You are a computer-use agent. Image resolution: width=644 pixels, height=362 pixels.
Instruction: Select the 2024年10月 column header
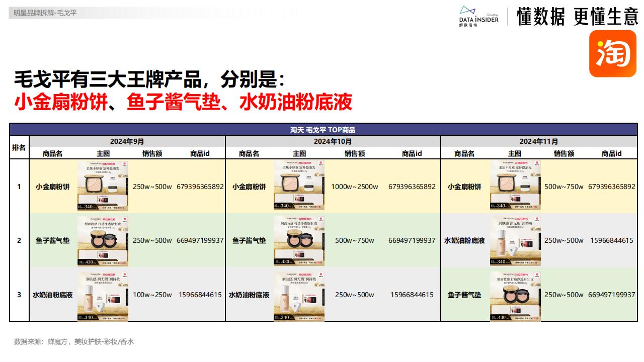[x=333, y=142]
